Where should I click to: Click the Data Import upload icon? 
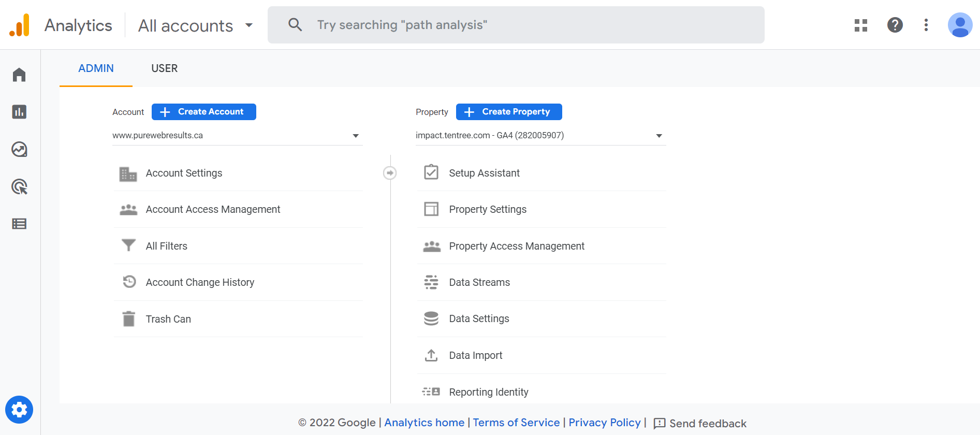point(431,355)
